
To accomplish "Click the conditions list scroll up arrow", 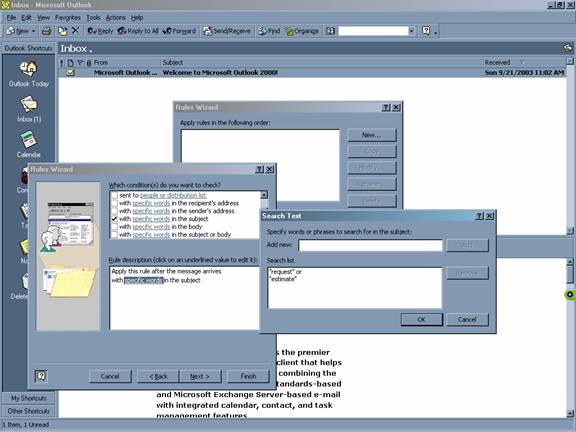I will [264, 195].
